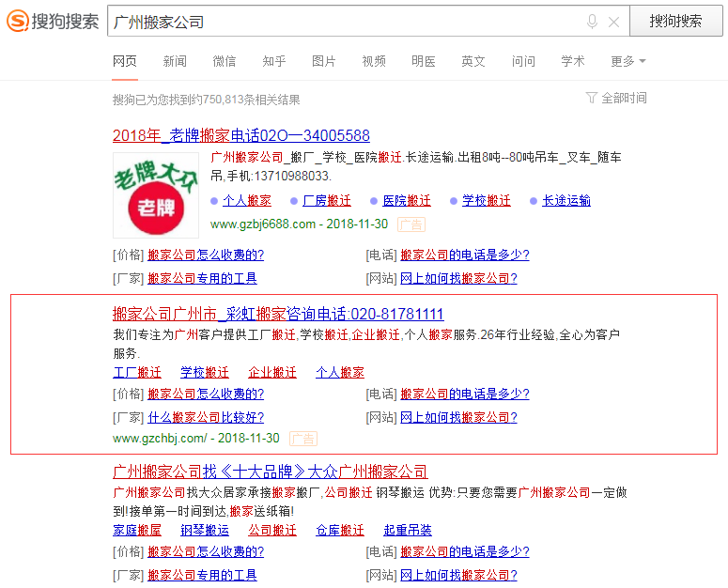The image size is (728, 588).
Task: Select the 网页 tab
Action: click(x=124, y=61)
